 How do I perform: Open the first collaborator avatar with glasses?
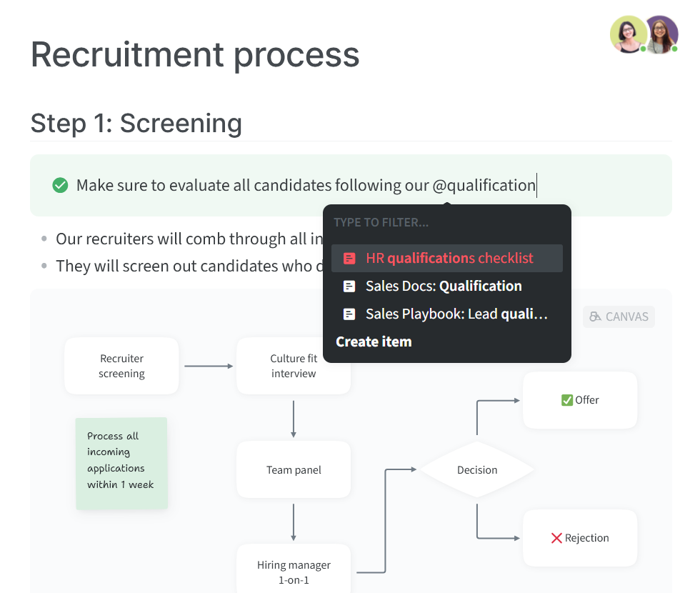pyautogui.click(x=629, y=34)
